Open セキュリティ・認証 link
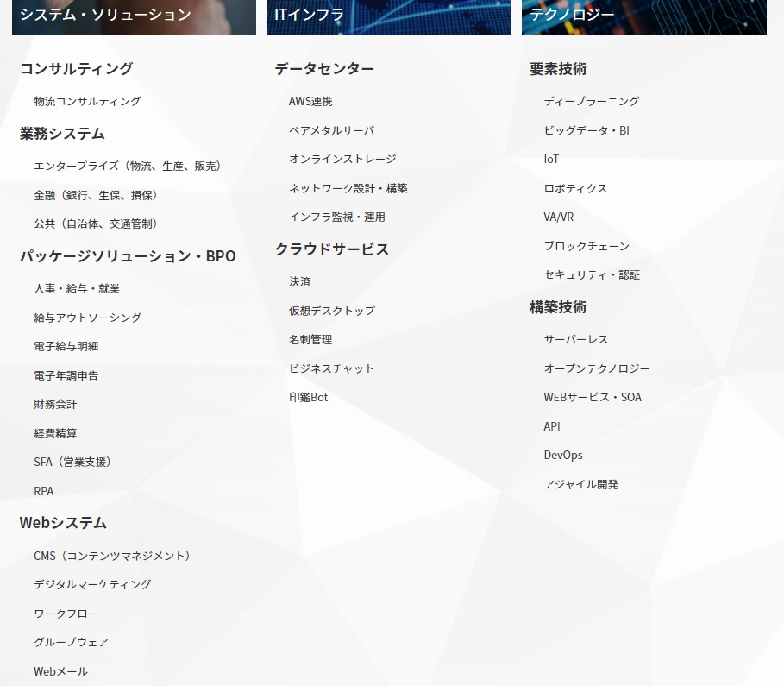This screenshot has height=686, width=784. (x=592, y=274)
